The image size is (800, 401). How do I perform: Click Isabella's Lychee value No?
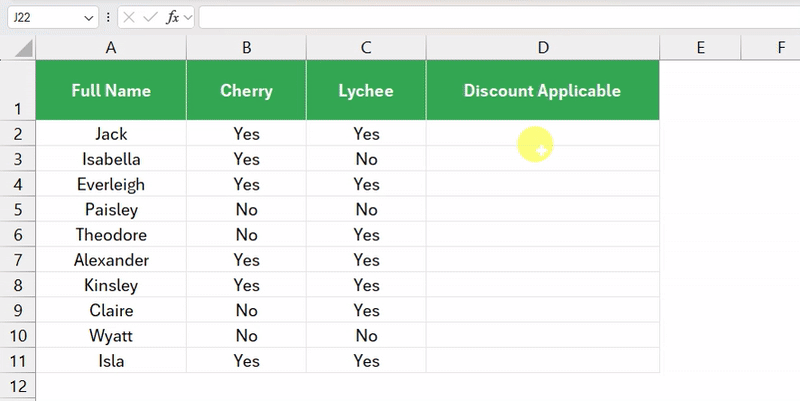(x=366, y=159)
